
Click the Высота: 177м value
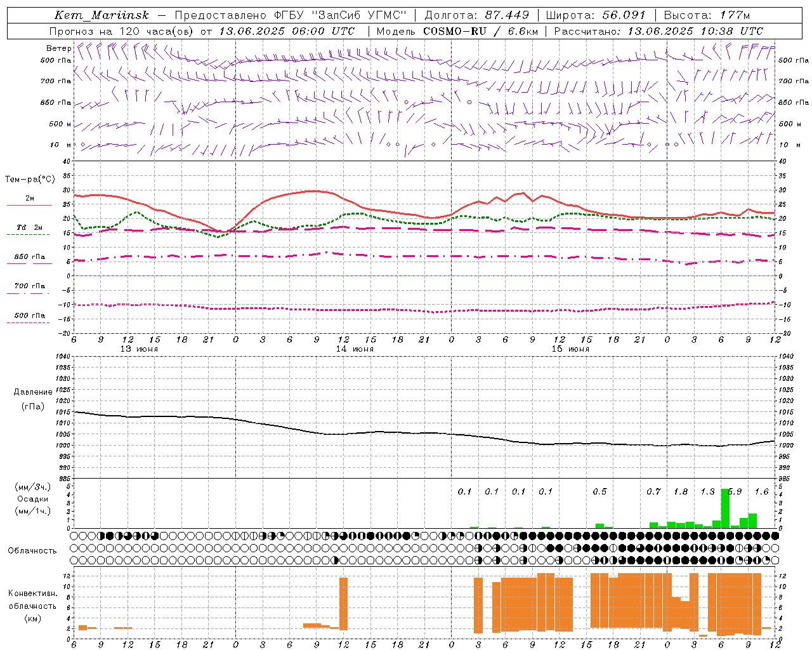pos(707,15)
